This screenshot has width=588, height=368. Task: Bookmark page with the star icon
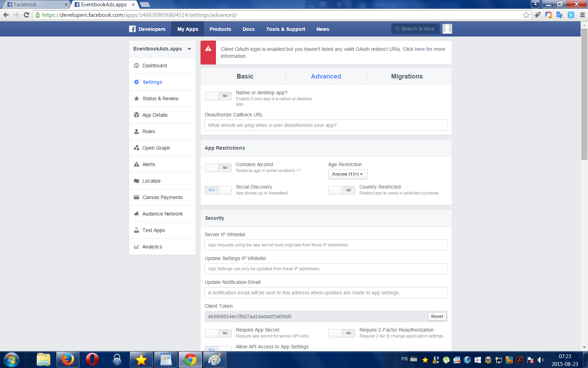pos(526,15)
